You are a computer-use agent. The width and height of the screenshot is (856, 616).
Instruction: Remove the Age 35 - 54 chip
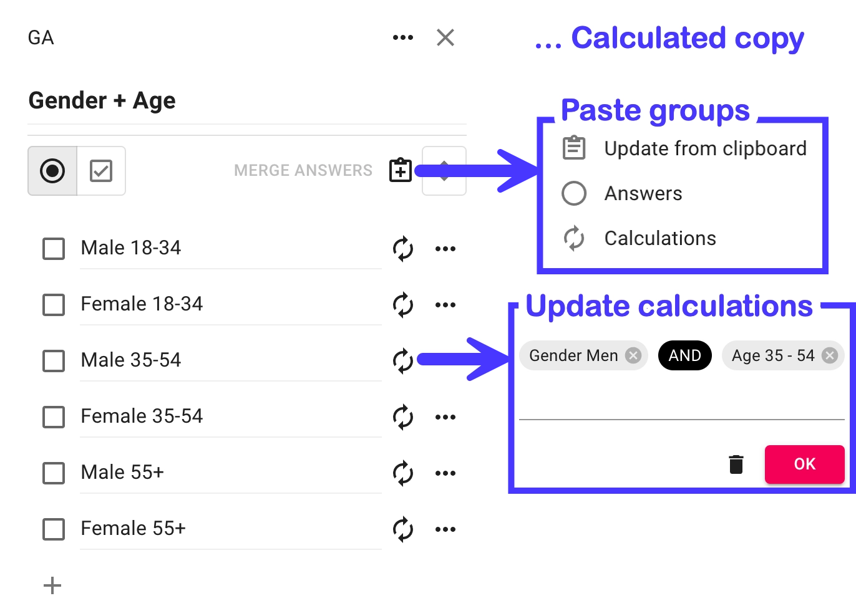[829, 355]
